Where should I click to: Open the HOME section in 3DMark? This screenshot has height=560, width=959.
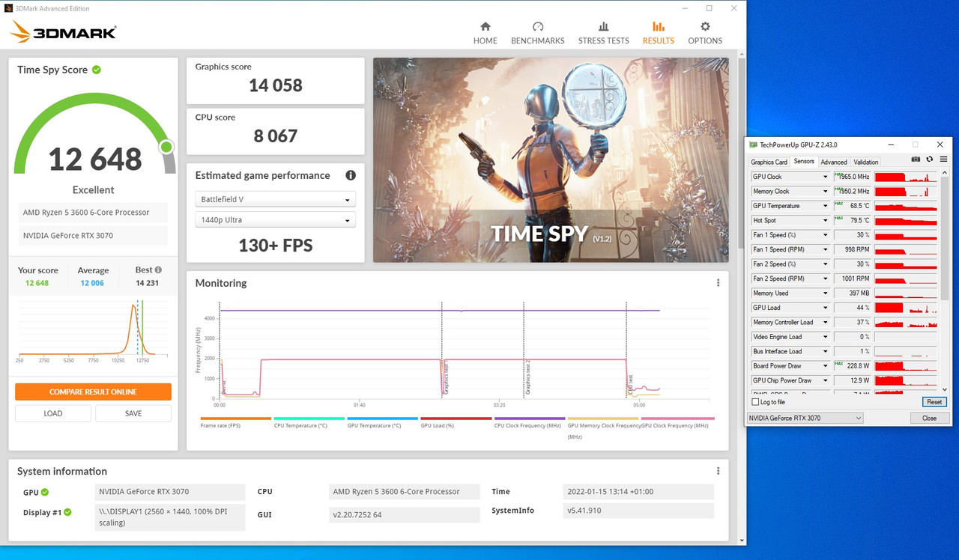485,33
